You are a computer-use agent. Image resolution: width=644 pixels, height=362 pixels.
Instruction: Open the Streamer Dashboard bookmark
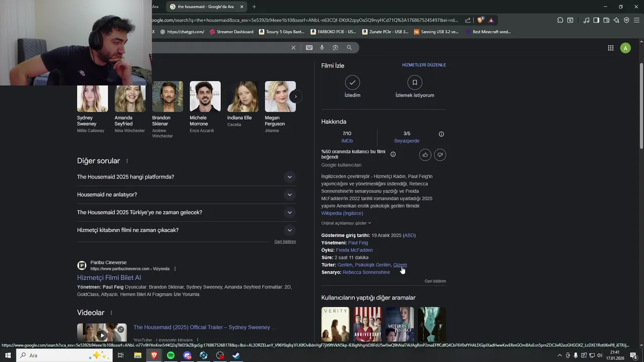[x=231, y=32]
